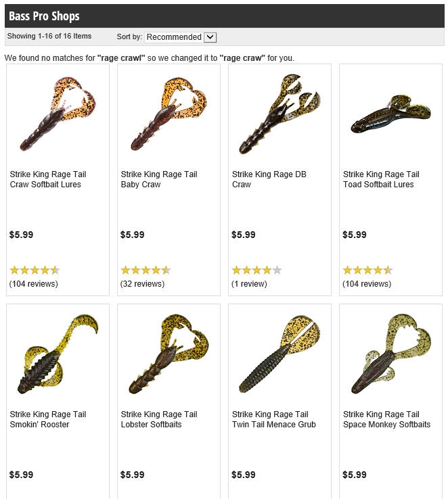Click the Rage Tail Craw Softbait lure image
This screenshot has height=499, width=448.
click(58, 114)
